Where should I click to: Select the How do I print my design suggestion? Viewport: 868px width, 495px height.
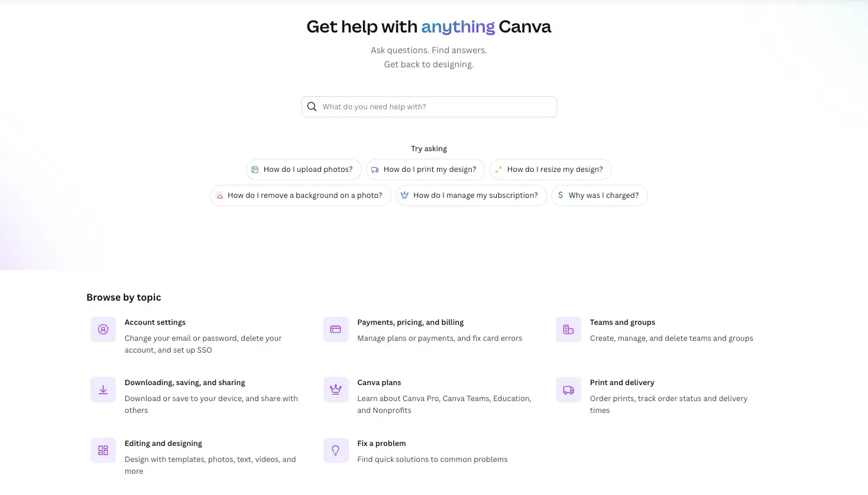pyautogui.click(x=425, y=169)
